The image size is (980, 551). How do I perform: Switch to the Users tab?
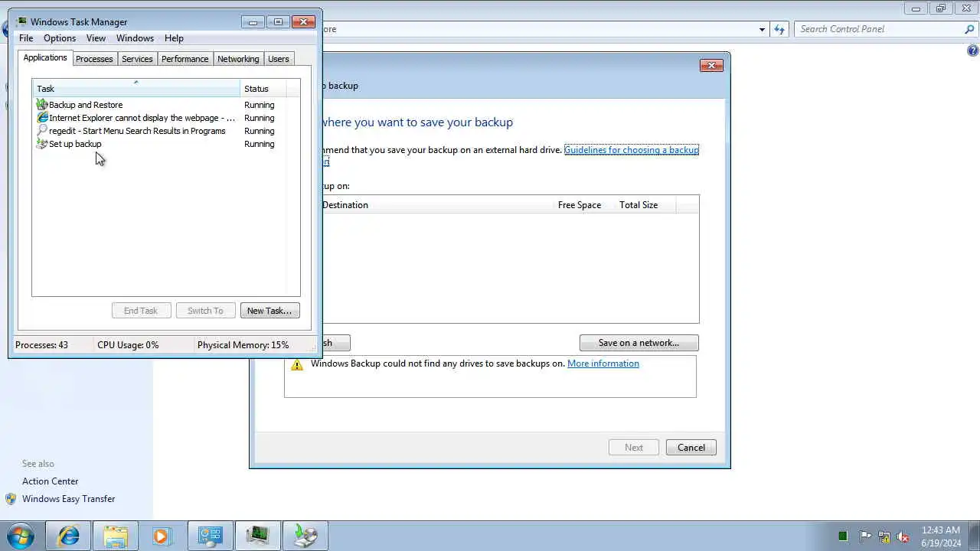(279, 59)
